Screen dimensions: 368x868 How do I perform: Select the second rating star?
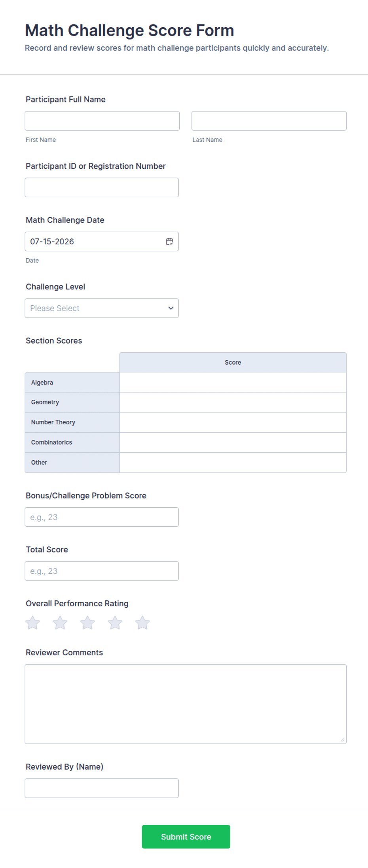tap(60, 623)
